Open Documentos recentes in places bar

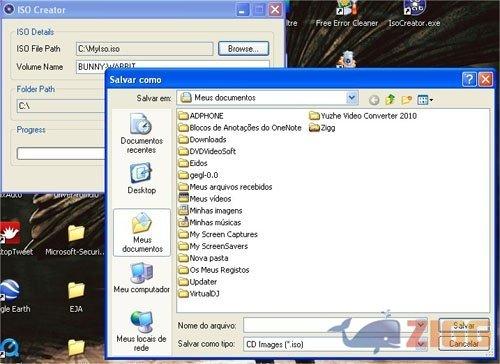pos(141,133)
